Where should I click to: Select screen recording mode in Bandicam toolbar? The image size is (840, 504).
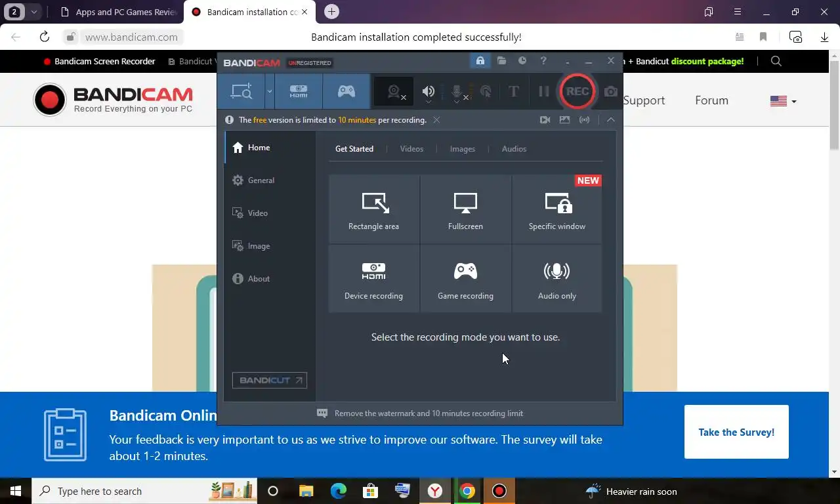click(x=241, y=92)
